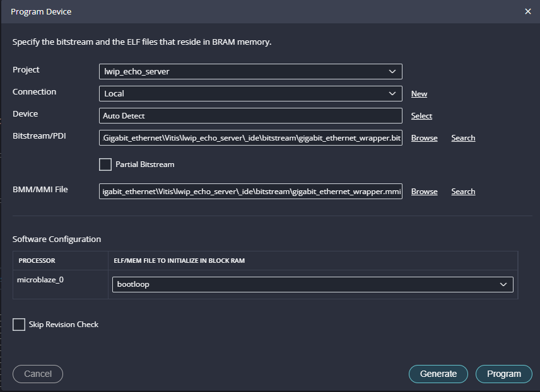Toggle the Skip Revision Check checkbox
This screenshot has width=540, height=392.
[x=19, y=325]
